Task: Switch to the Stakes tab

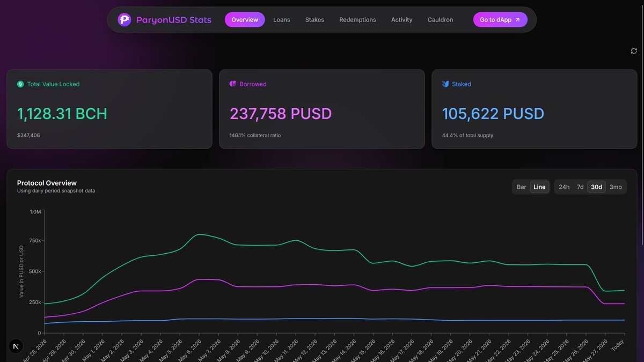Action: pyautogui.click(x=314, y=20)
